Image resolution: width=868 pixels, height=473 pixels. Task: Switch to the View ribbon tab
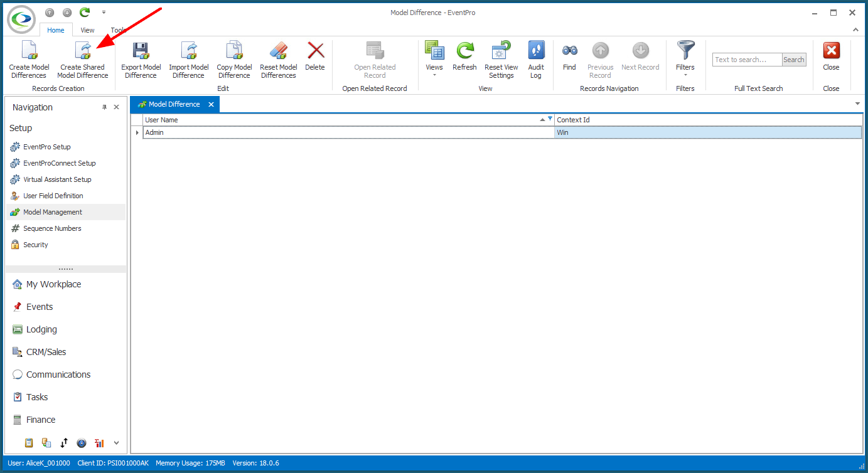tap(87, 29)
